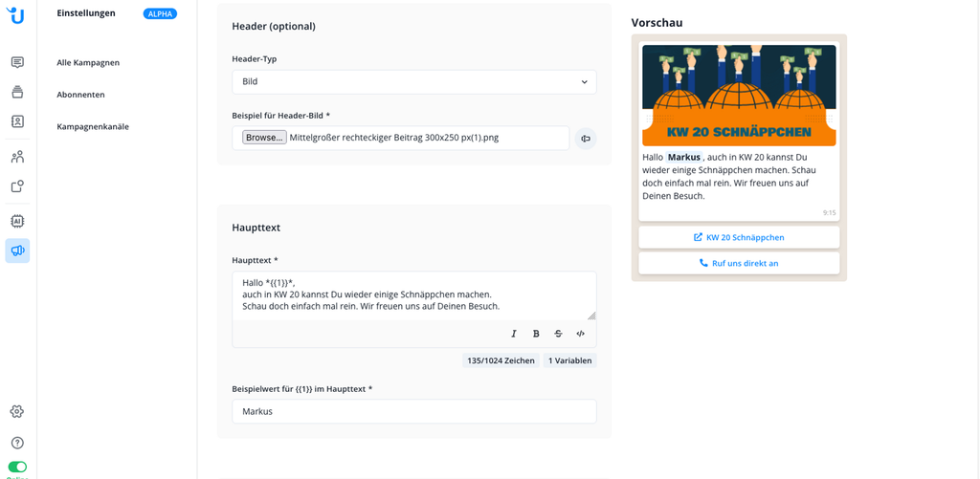Viewport: 980px width, 479px height.
Task: Click the KW 20 Schnäppchen preview button
Action: tap(739, 237)
